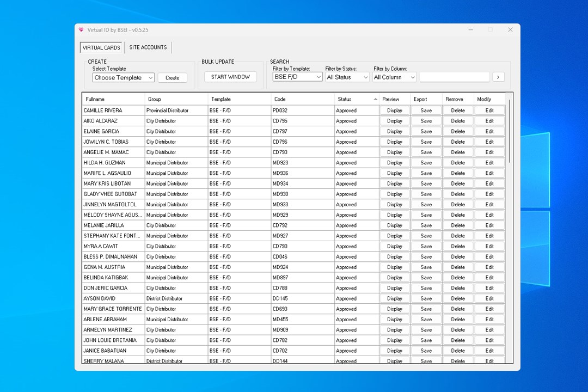Open the All Status filter dropdown
588x392 pixels.
coord(347,77)
